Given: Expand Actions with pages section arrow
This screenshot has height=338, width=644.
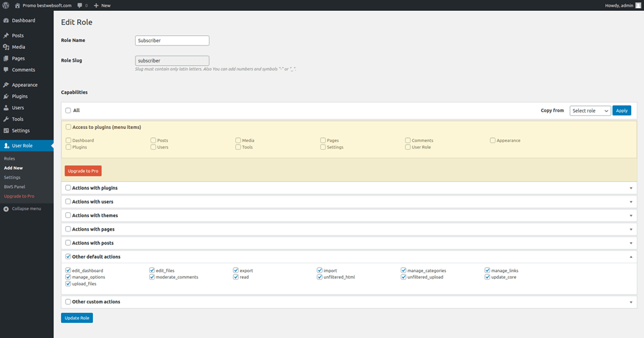Looking at the screenshot, I should 631,229.
